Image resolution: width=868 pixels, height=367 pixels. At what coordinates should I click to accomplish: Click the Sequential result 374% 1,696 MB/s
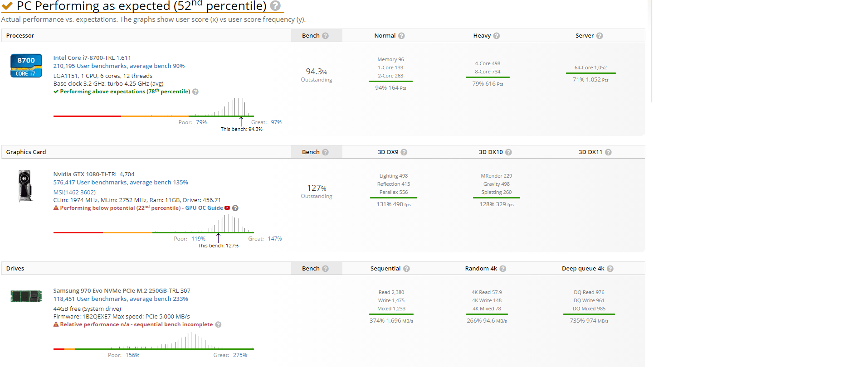(391, 321)
